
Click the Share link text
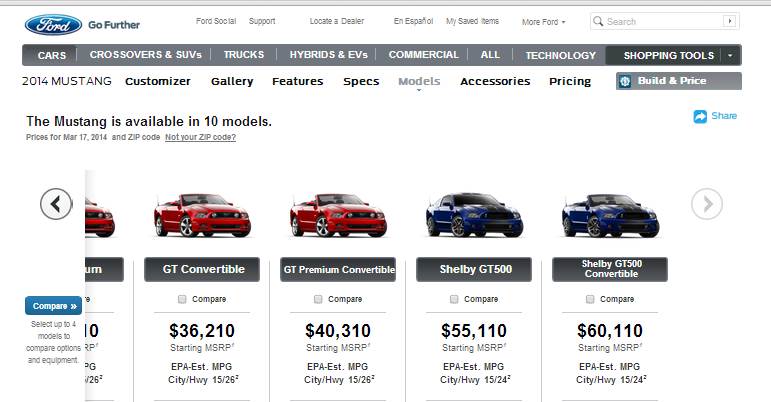pyautogui.click(x=724, y=116)
